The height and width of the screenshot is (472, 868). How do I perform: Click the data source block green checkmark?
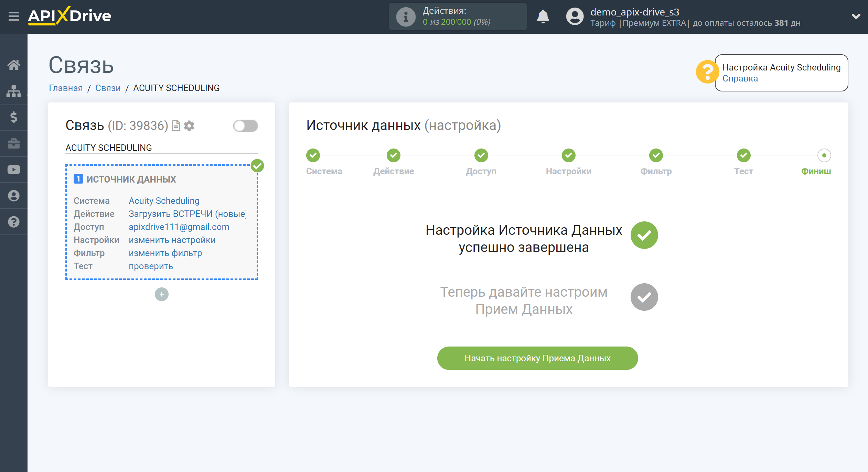257,166
